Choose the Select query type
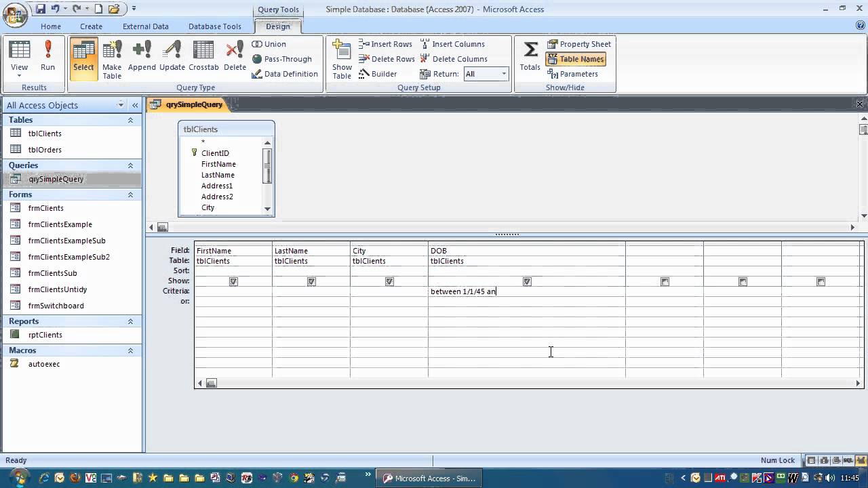This screenshot has height=488, width=868. pyautogui.click(x=83, y=59)
